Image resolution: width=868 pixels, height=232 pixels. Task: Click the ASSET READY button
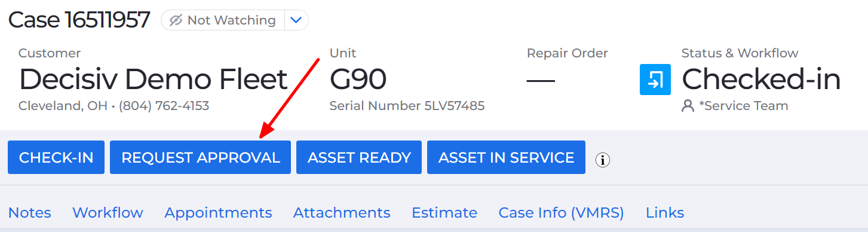point(359,157)
